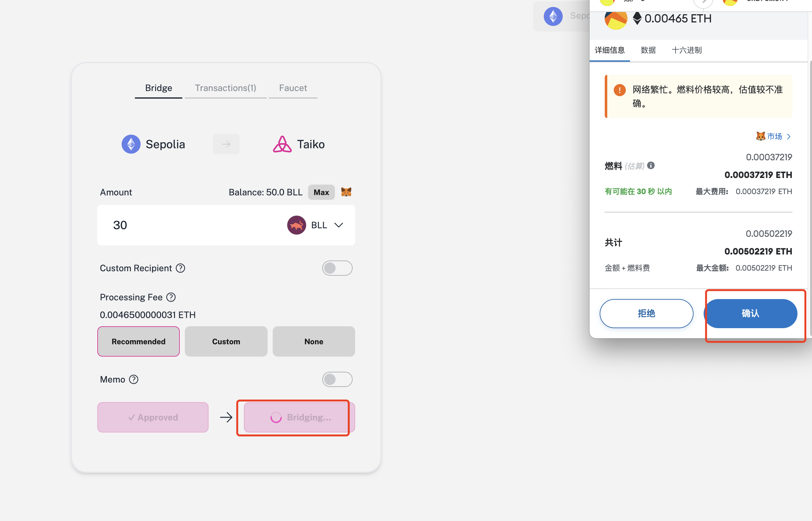Viewport: 812px width, 521px height.
Task: Click Processing Fee help question icon
Action: pyautogui.click(x=171, y=297)
